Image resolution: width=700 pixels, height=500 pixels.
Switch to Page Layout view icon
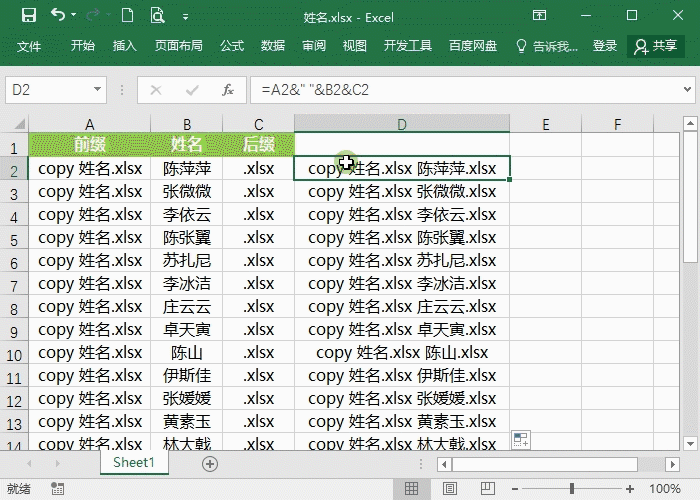(x=450, y=488)
